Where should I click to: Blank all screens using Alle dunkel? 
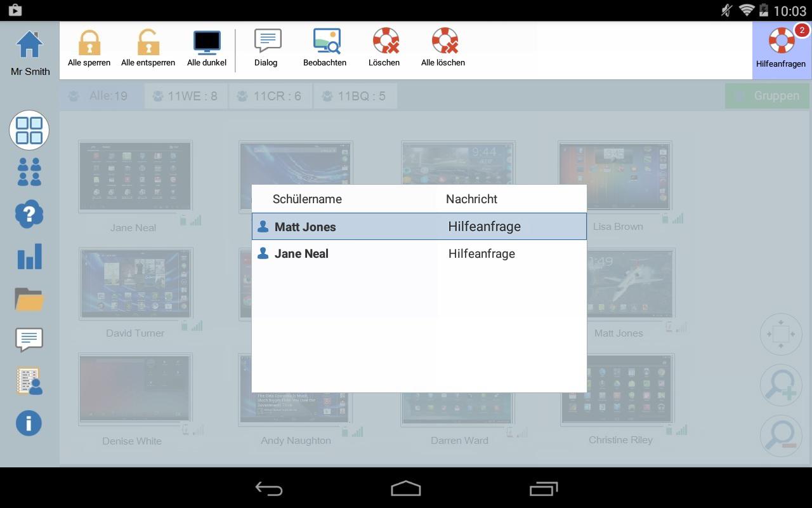point(207,46)
